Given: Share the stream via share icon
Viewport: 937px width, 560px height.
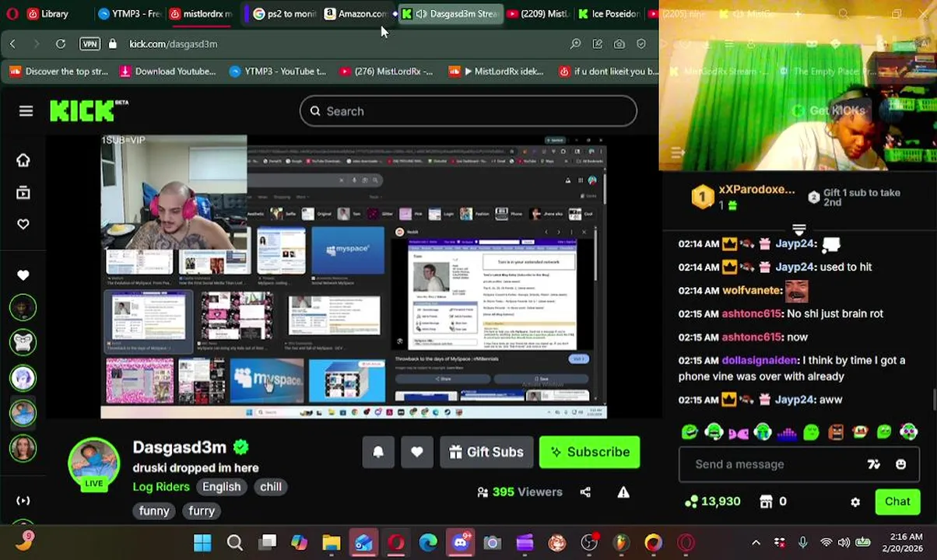Looking at the screenshot, I should tap(585, 492).
